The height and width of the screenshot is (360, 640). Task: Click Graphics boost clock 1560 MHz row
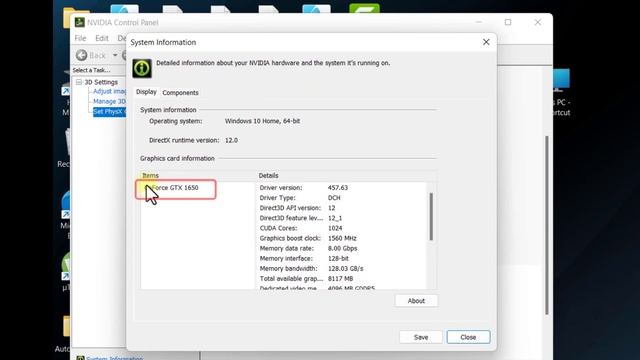[x=308, y=238]
